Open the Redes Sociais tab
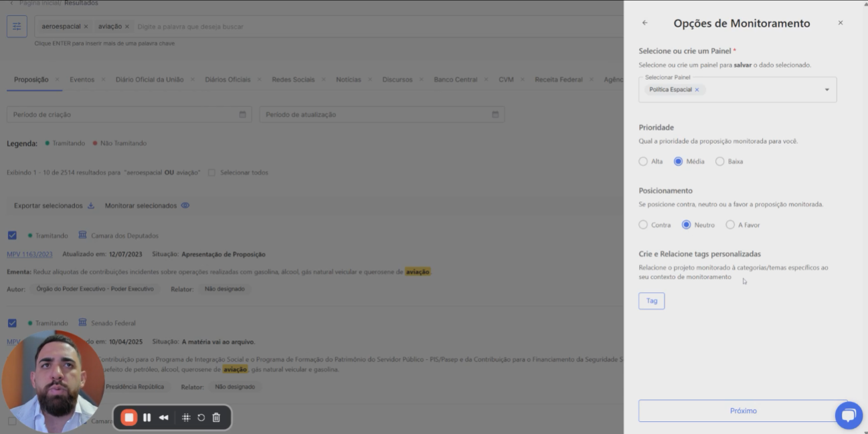This screenshot has width=868, height=434. point(293,80)
